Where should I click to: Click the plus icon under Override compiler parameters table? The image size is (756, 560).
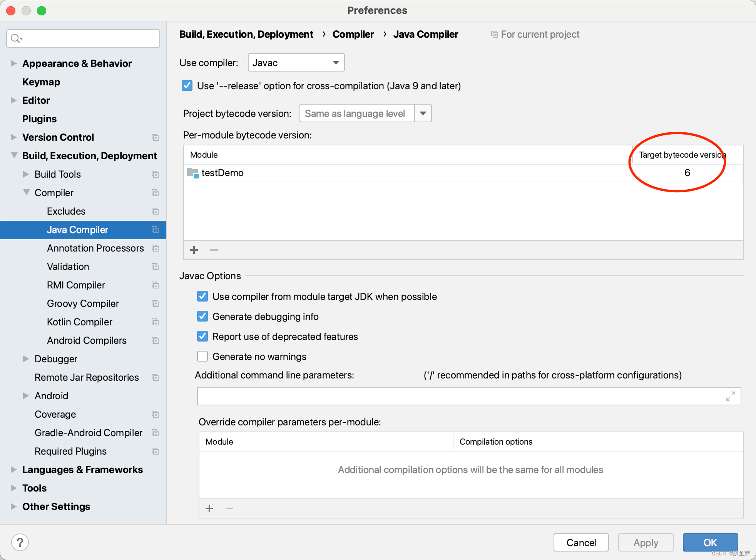pyautogui.click(x=209, y=508)
